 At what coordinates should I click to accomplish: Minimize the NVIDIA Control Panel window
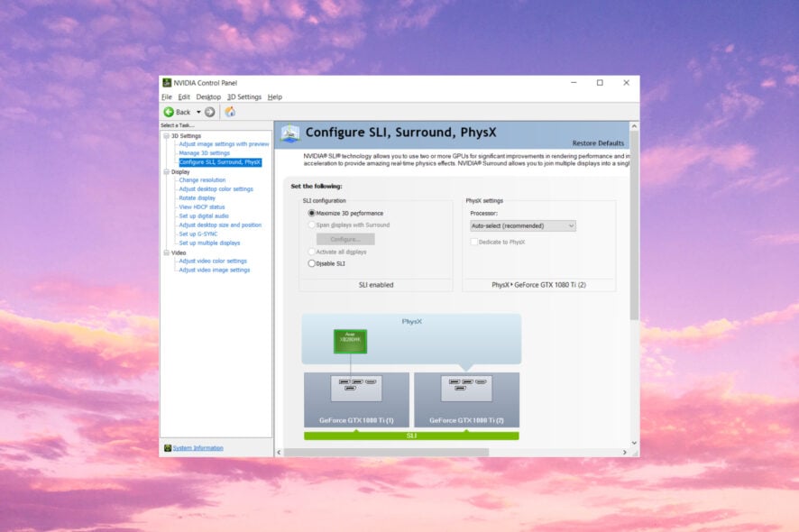tap(574, 83)
